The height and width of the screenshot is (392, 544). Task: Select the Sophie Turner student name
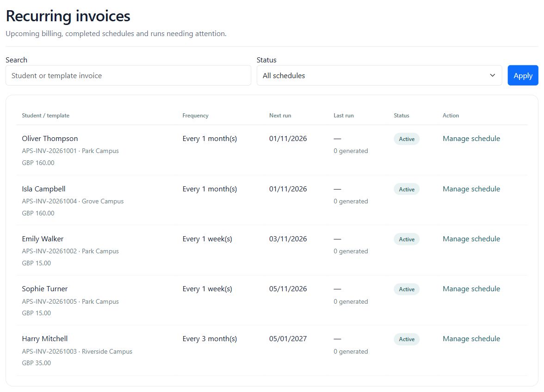[44, 289]
